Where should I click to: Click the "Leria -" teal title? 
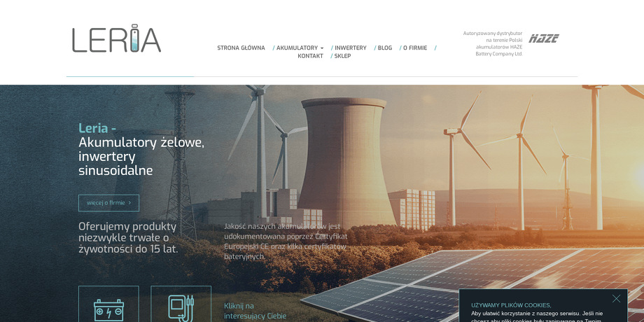click(97, 128)
